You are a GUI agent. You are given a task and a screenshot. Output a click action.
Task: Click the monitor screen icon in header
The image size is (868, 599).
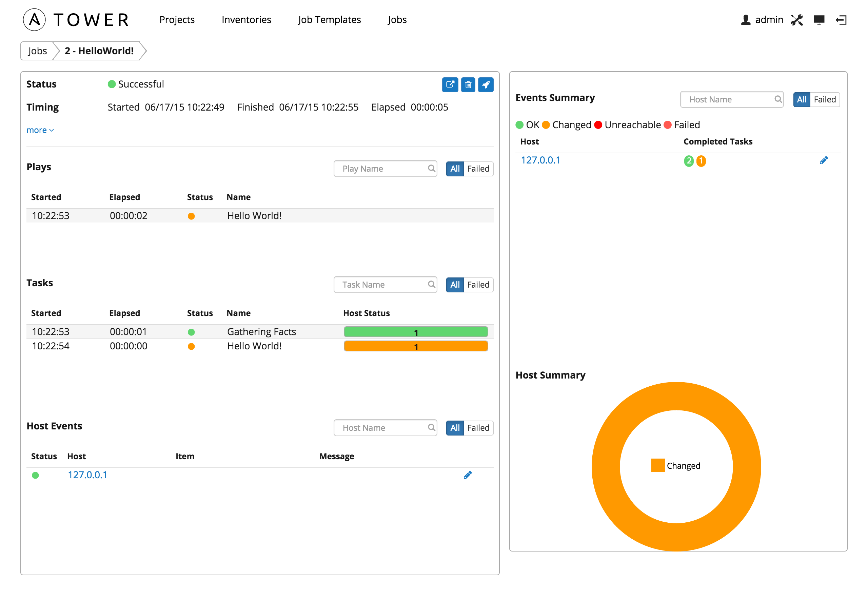(818, 20)
